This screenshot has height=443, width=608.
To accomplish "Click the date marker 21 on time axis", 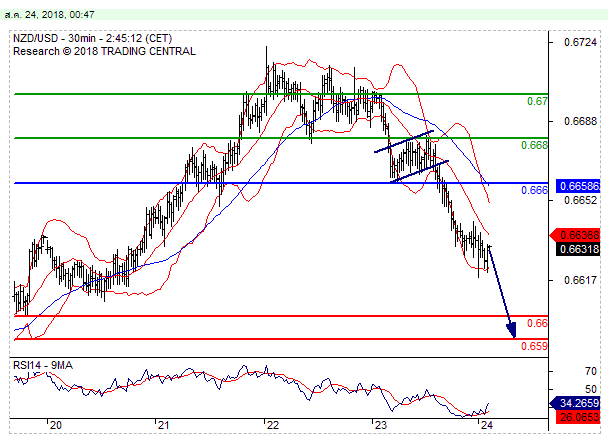I will coord(164,425).
